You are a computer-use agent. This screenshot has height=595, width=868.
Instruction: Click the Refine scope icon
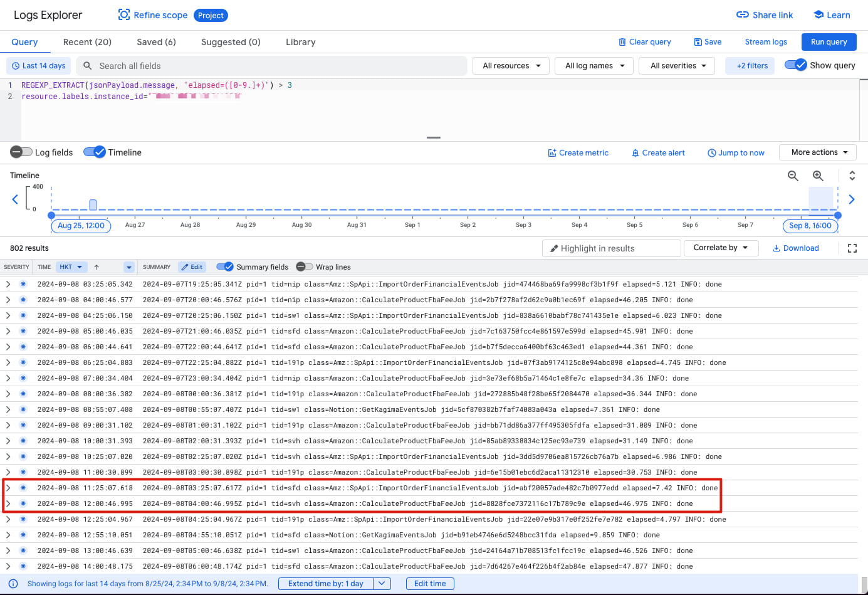pyautogui.click(x=124, y=15)
